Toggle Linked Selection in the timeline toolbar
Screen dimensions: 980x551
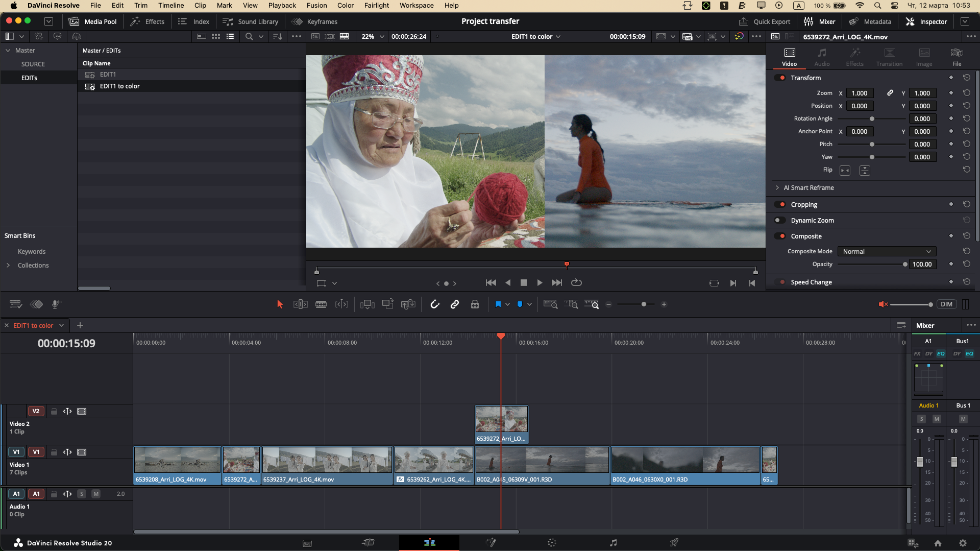[455, 304]
